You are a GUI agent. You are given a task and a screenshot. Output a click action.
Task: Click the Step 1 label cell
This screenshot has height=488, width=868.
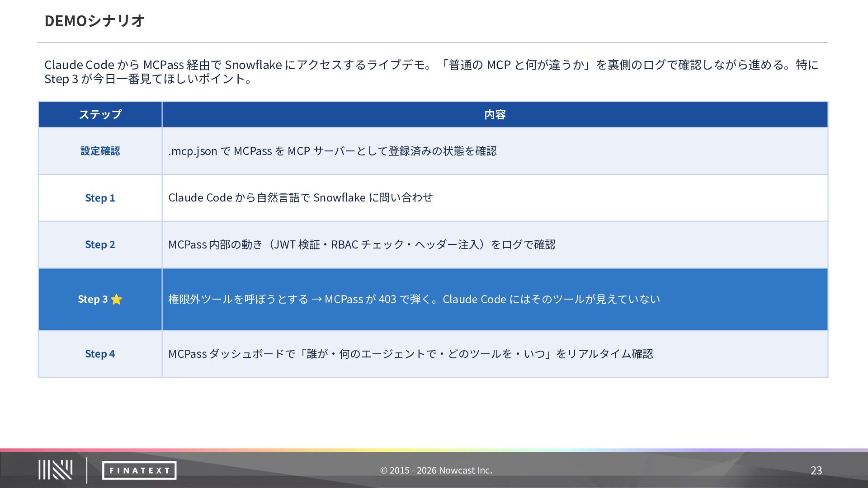[100, 198]
